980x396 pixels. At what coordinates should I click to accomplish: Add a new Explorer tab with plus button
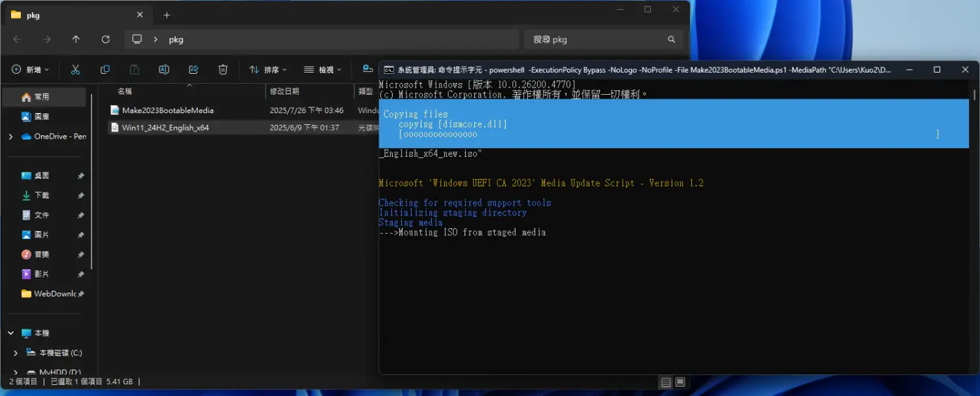pos(167,15)
